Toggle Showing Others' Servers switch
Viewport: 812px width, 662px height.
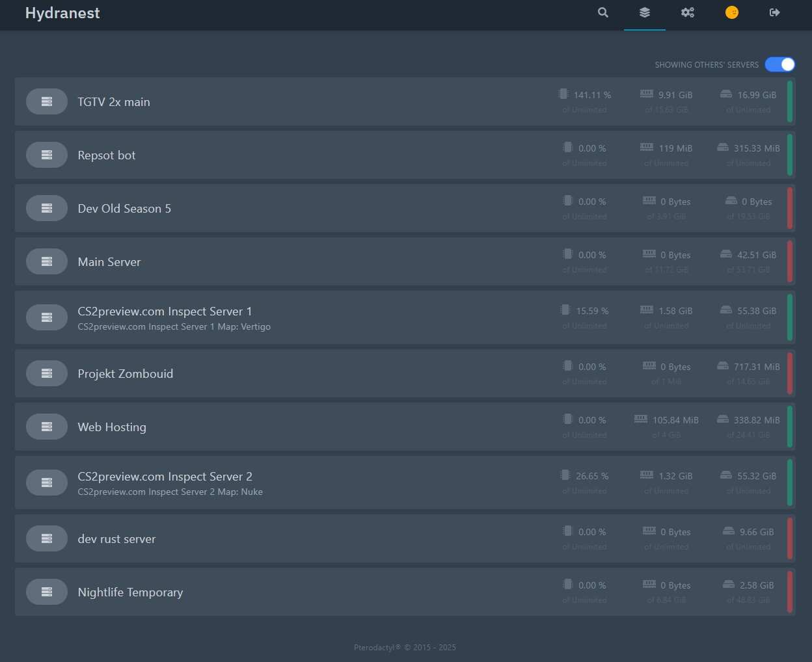click(780, 64)
